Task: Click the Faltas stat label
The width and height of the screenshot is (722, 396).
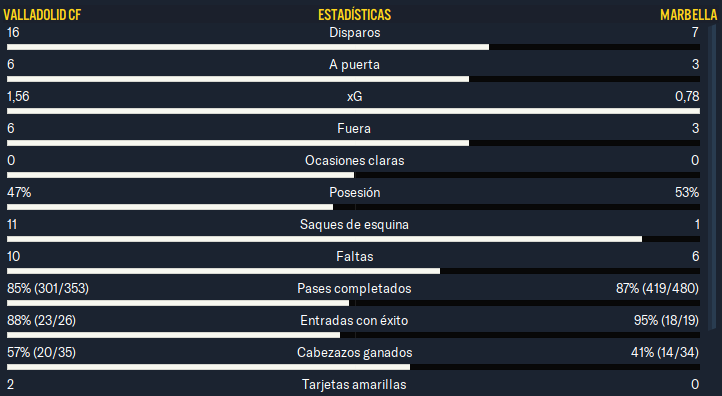Action: (355, 256)
